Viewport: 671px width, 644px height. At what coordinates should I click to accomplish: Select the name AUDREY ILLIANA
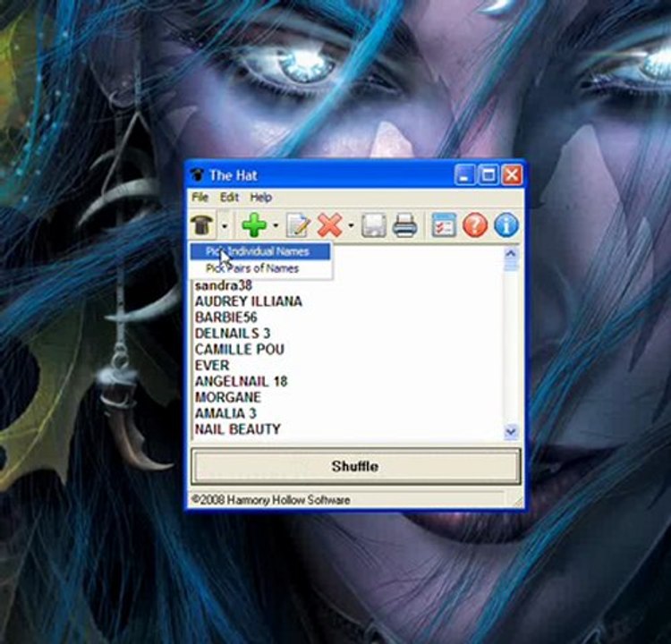click(248, 301)
